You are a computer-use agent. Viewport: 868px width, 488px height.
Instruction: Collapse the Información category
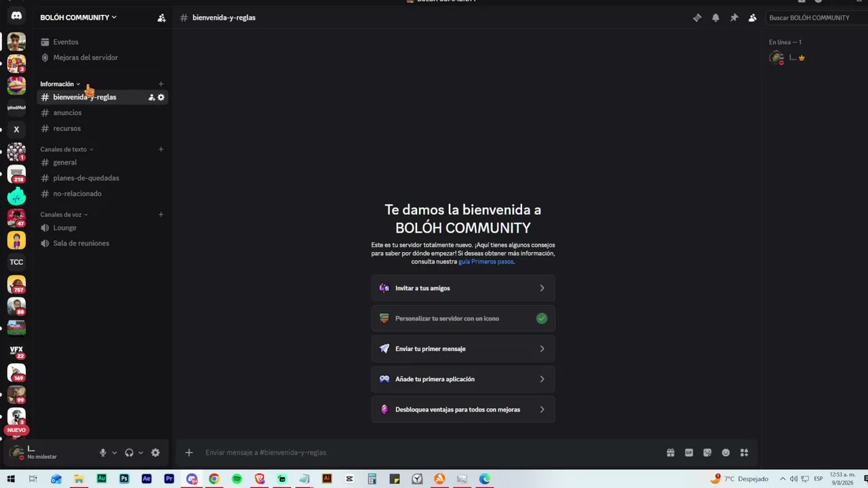tap(60, 84)
